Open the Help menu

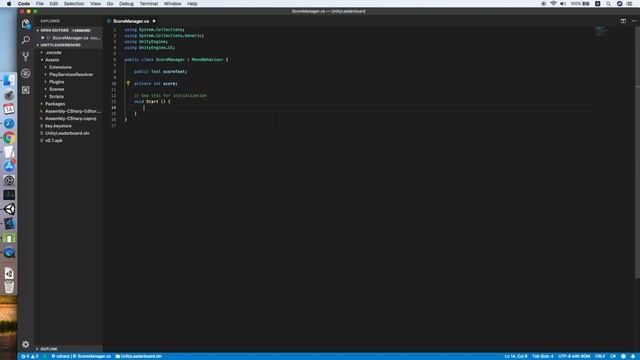pos(192,4)
